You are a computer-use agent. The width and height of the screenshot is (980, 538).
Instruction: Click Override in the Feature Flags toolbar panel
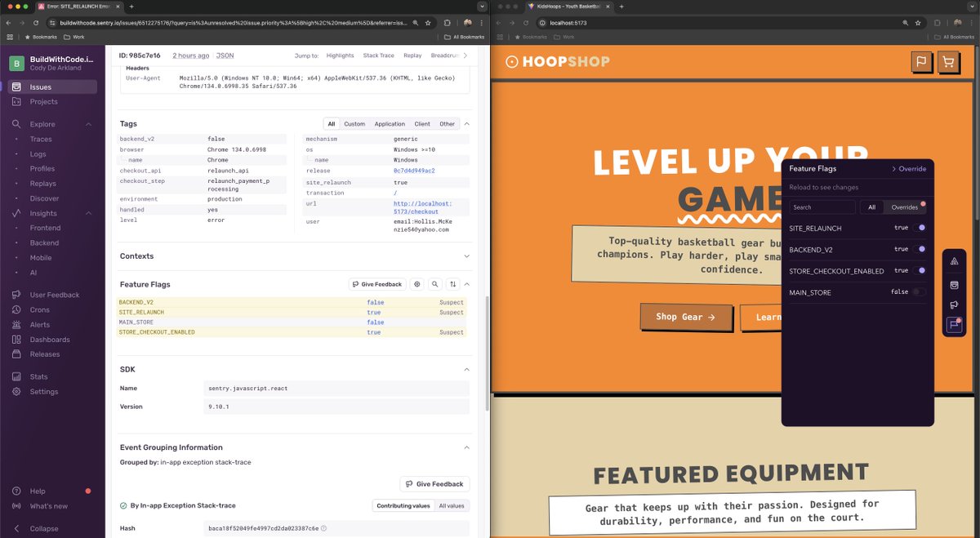click(x=908, y=169)
